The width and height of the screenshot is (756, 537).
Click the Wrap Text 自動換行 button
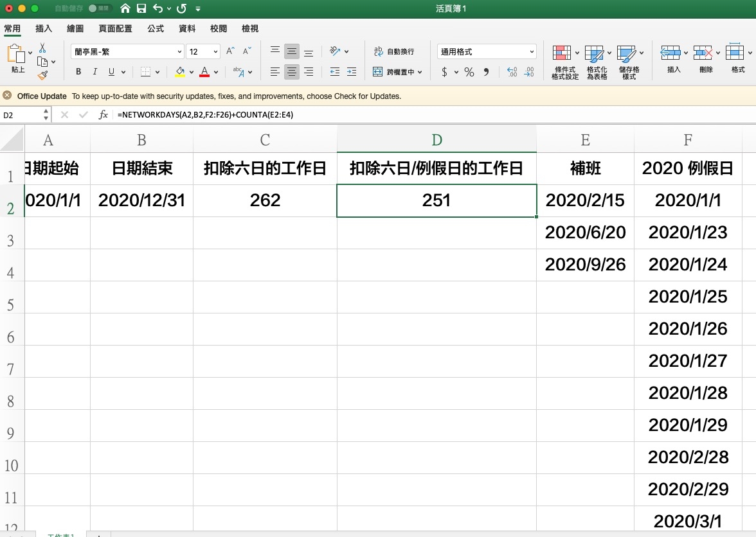(x=394, y=51)
